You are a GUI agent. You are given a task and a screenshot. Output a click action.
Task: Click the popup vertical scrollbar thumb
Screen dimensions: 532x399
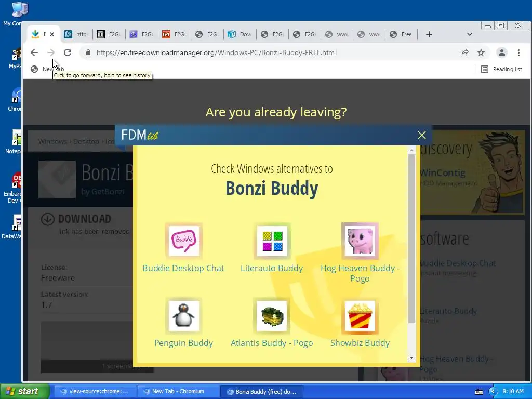tap(411, 239)
